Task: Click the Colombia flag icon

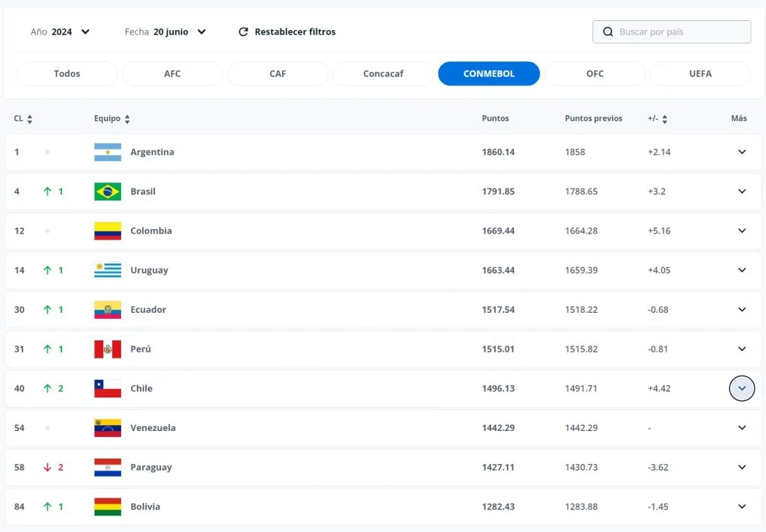Action: [108, 230]
